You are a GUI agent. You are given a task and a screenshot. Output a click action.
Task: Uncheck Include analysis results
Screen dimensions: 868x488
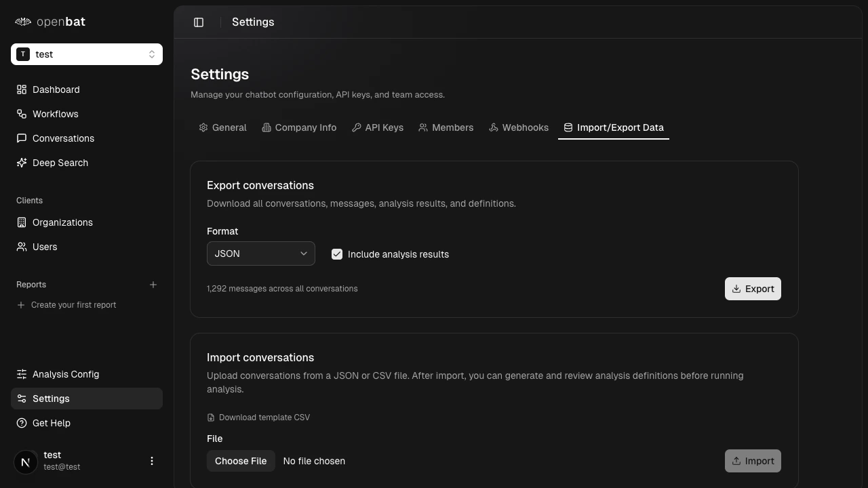[337, 254]
